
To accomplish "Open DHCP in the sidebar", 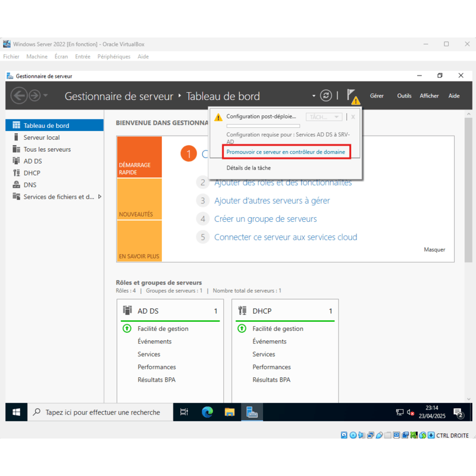I will coord(32,173).
